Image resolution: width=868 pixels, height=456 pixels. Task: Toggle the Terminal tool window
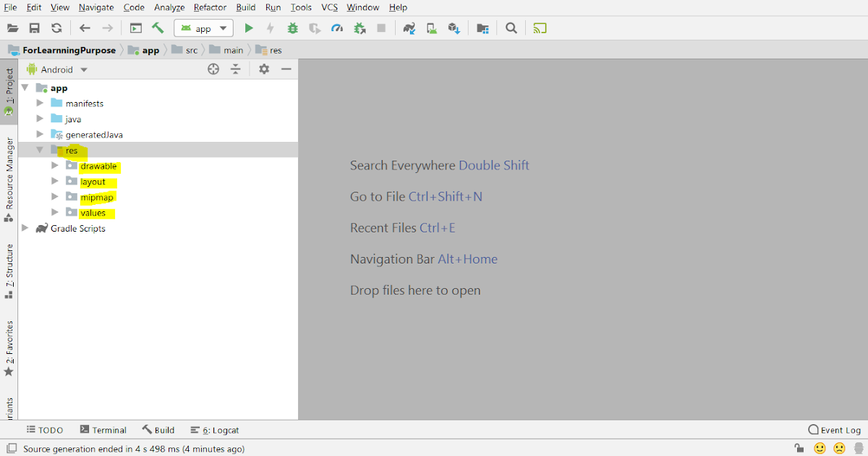click(103, 429)
